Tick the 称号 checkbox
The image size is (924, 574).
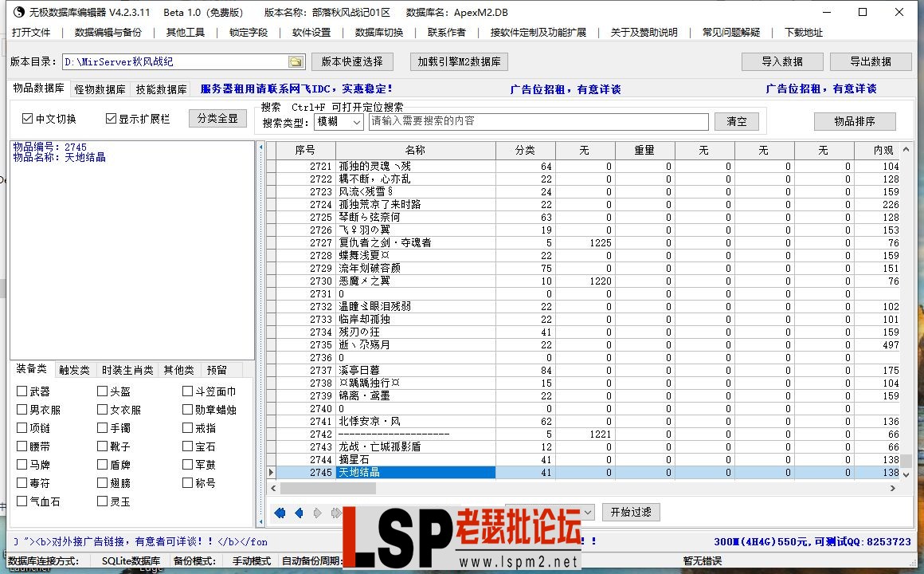[x=187, y=482]
